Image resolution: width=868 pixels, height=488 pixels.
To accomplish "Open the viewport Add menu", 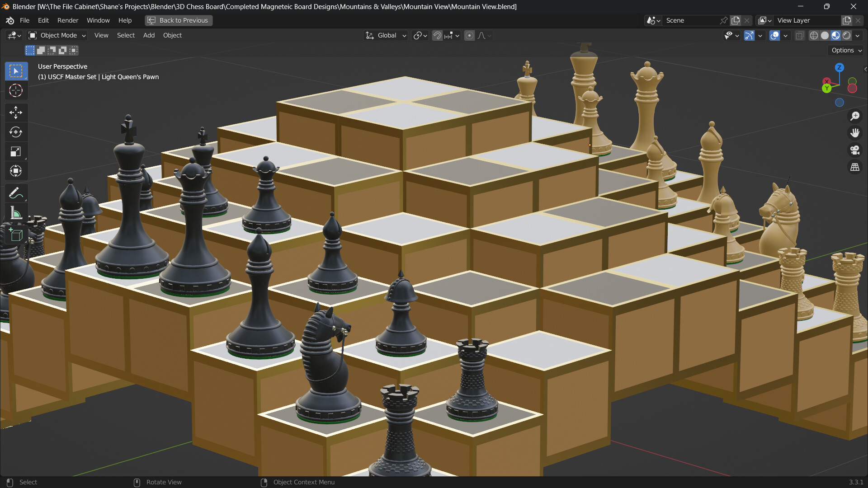I will (149, 35).
